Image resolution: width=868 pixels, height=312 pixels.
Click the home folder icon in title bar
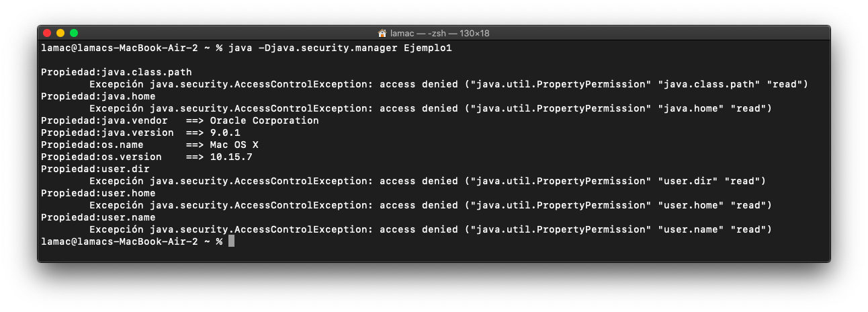(x=382, y=33)
